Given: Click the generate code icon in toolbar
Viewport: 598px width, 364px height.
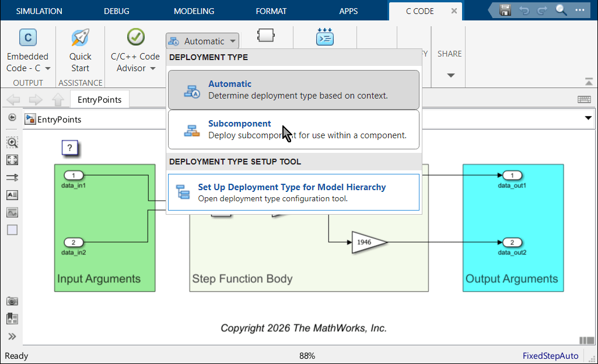Looking at the screenshot, I should point(324,36).
